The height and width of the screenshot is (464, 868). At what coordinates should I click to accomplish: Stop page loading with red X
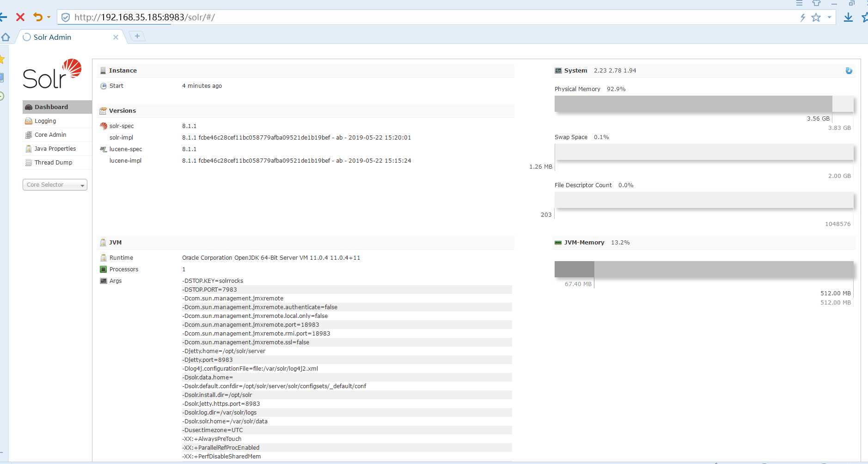[x=20, y=18]
